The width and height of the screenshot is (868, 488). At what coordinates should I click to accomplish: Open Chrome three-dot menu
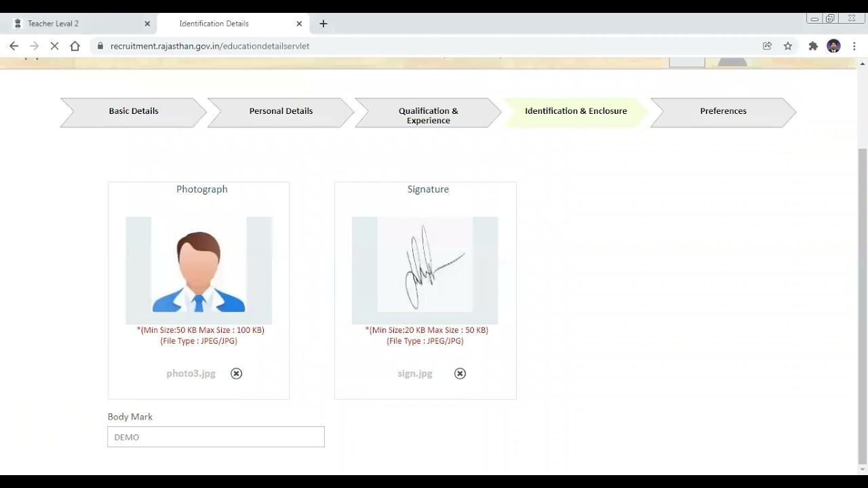point(854,46)
